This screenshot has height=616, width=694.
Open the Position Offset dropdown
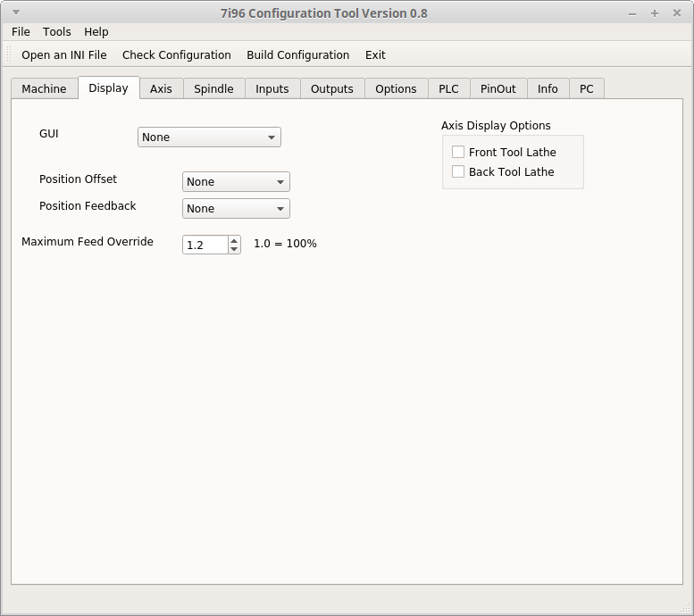click(x=236, y=182)
